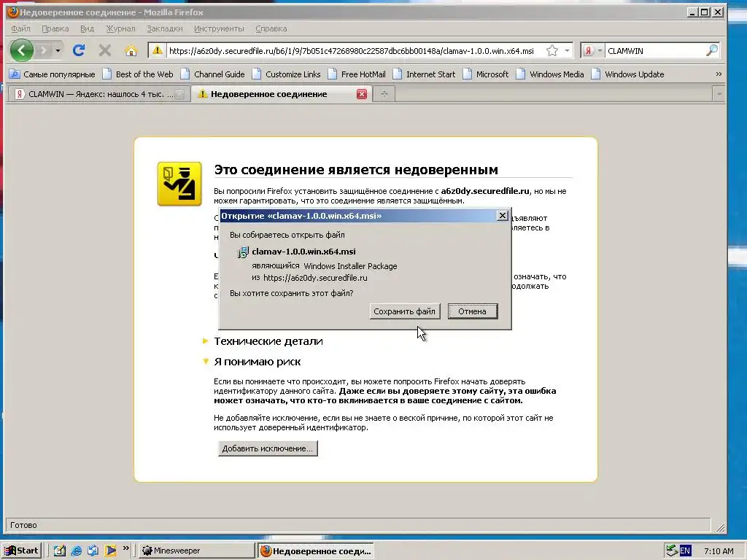
Task: Show more bookmarks with the chevron
Action: tap(719, 74)
